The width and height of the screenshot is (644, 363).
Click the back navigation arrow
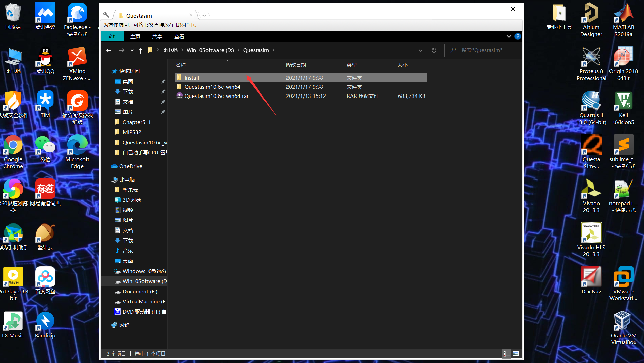[x=109, y=50]
